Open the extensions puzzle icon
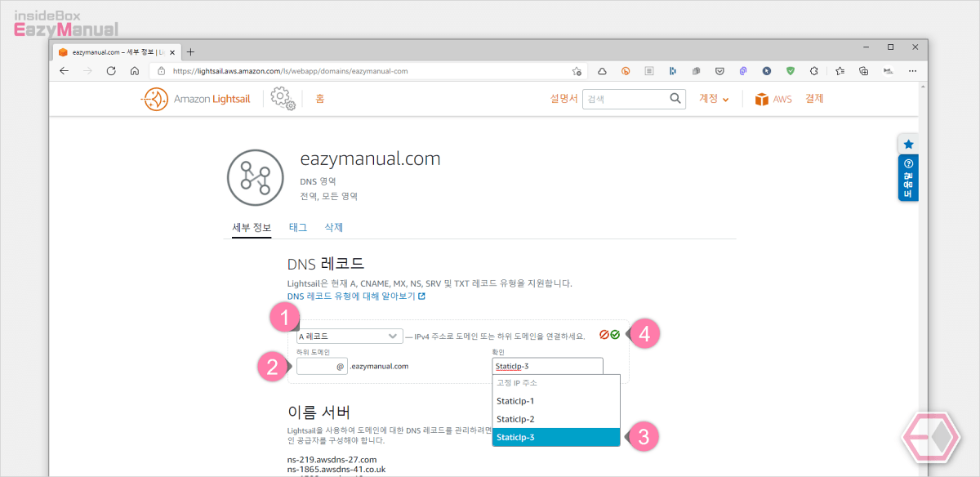980x477 pixels. click(814, 71)
